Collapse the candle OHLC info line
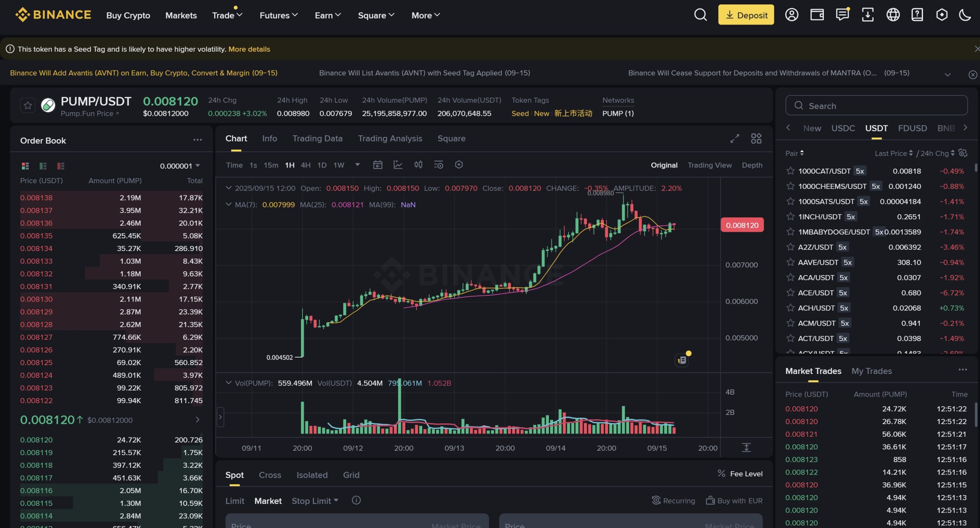Viewport: 980px width, 528px height. (x=229, y=188)
